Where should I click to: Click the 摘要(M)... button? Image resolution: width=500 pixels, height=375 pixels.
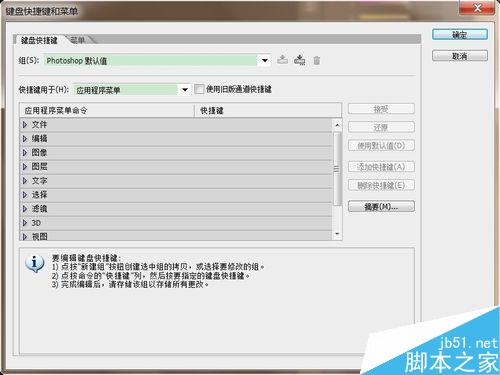point(381,206)
